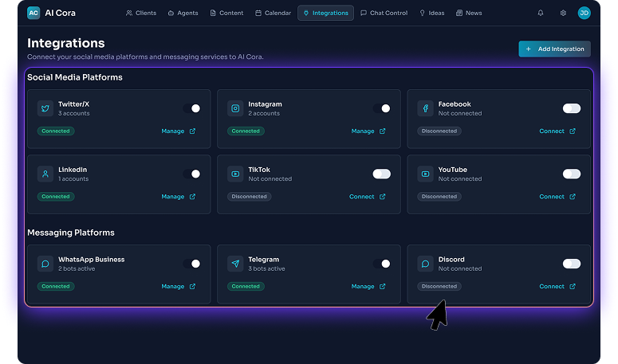Image resolution: width=618 pixels, height=364 pixels.
Task: Click the Facebook platform icon
Action: [x=425, y=108]
